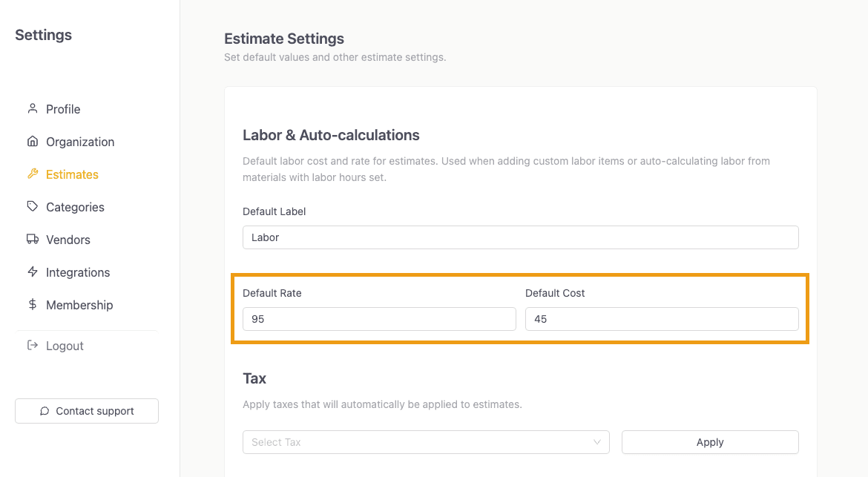This screenshot has width=868, height=477.
Task: Click Logout in the sidebar
Action: (x=65, y=346)
